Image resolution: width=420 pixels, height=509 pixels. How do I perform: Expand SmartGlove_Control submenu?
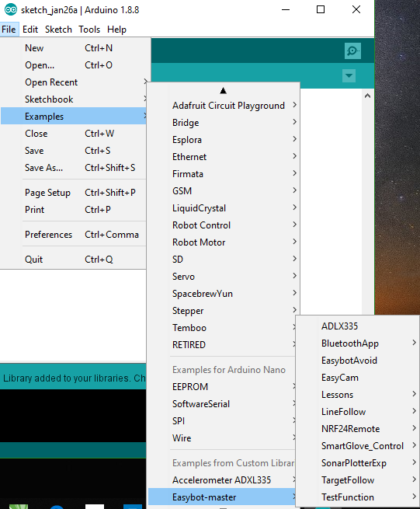click(x=358, y=446)
